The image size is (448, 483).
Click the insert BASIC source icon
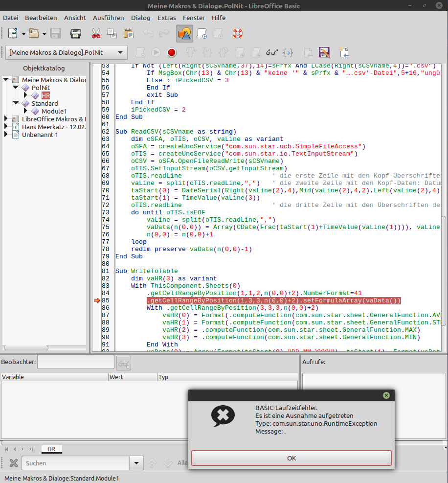(308, 52)
